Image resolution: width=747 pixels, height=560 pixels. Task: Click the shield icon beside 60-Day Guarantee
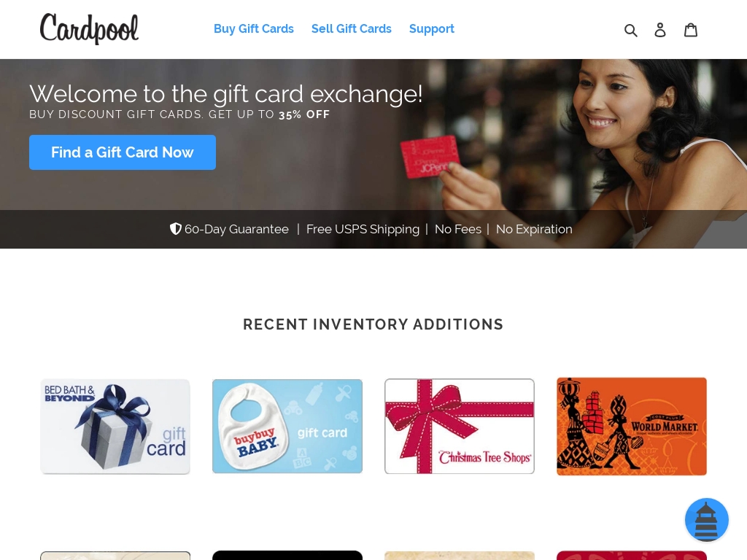[176, 229]
